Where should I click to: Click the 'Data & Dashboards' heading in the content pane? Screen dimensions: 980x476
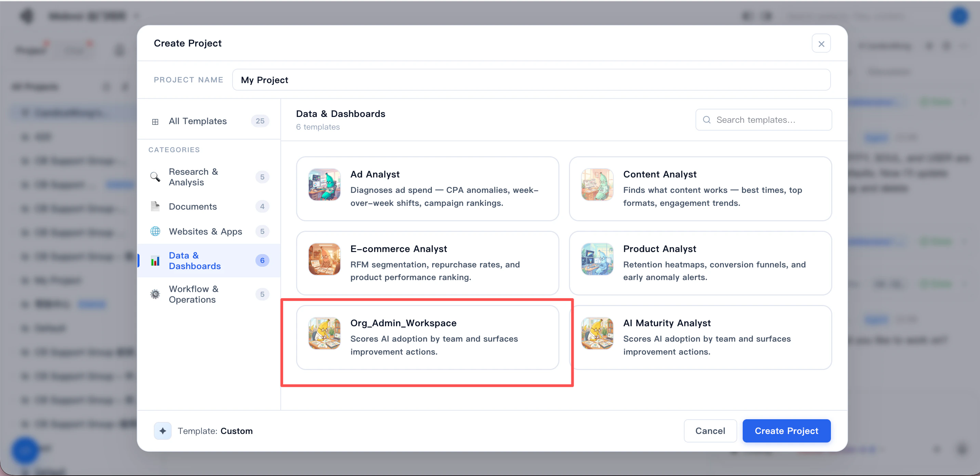pyautogui.click(x=341, y=114)
